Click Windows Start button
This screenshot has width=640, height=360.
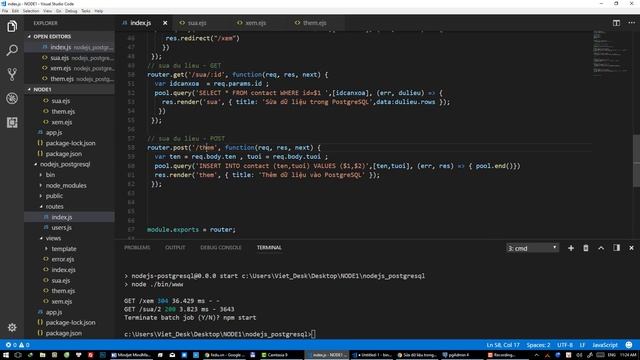pyautogui.click(x=6, y=355)
